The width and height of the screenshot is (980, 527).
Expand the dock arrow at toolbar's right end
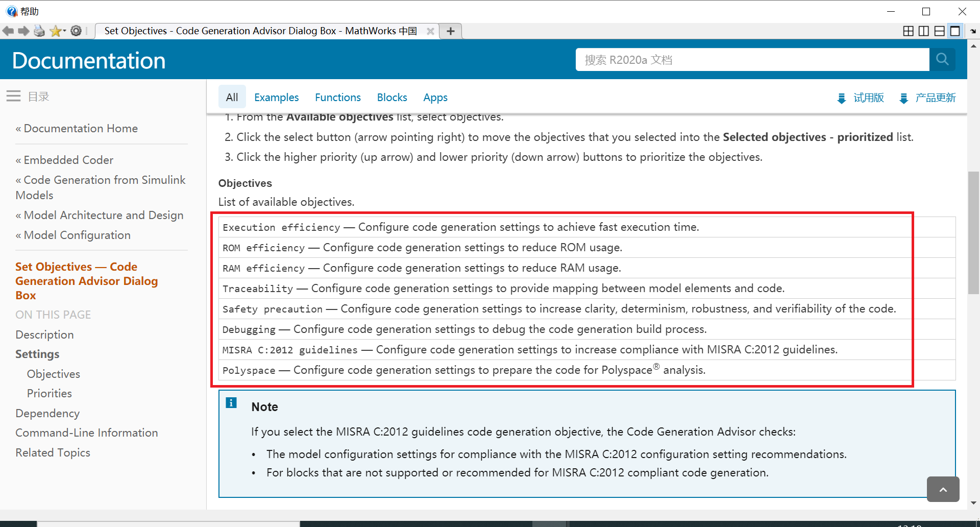pos(973,31)
